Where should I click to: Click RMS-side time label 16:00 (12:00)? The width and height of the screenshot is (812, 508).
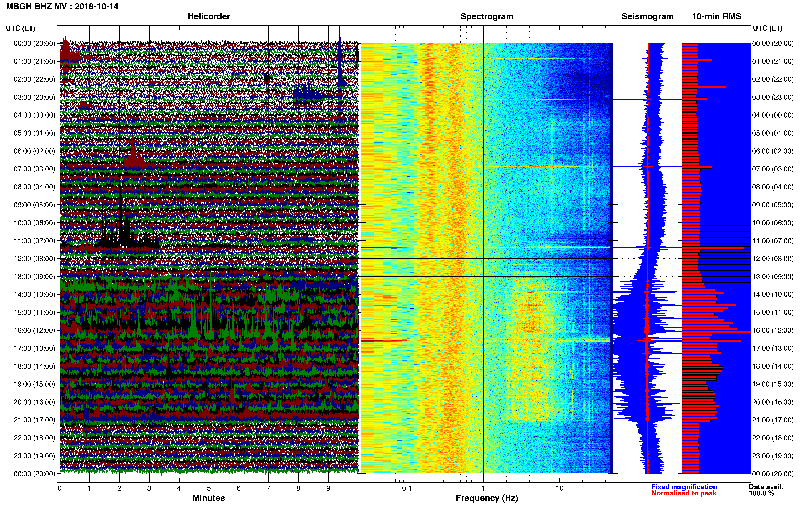773,330
